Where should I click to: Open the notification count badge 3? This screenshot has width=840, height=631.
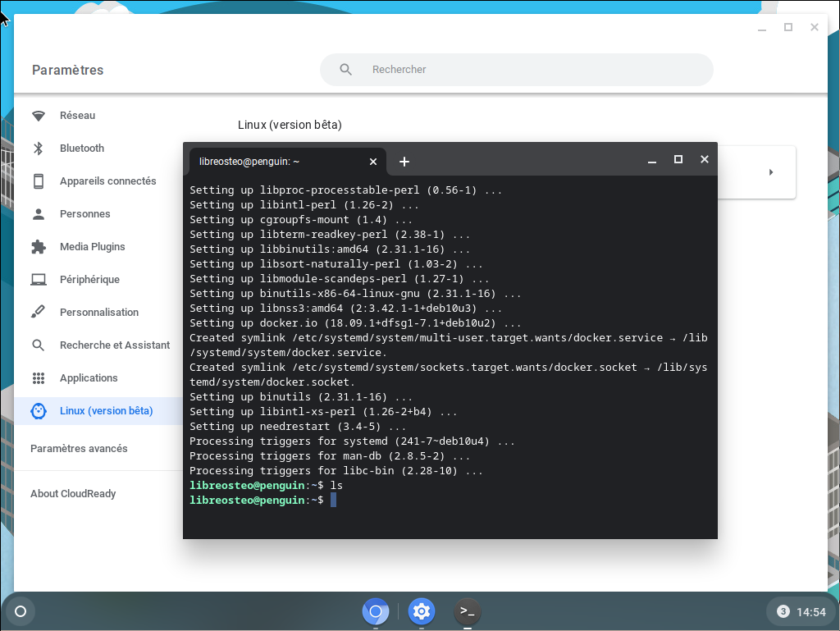(x=783, y=611)
